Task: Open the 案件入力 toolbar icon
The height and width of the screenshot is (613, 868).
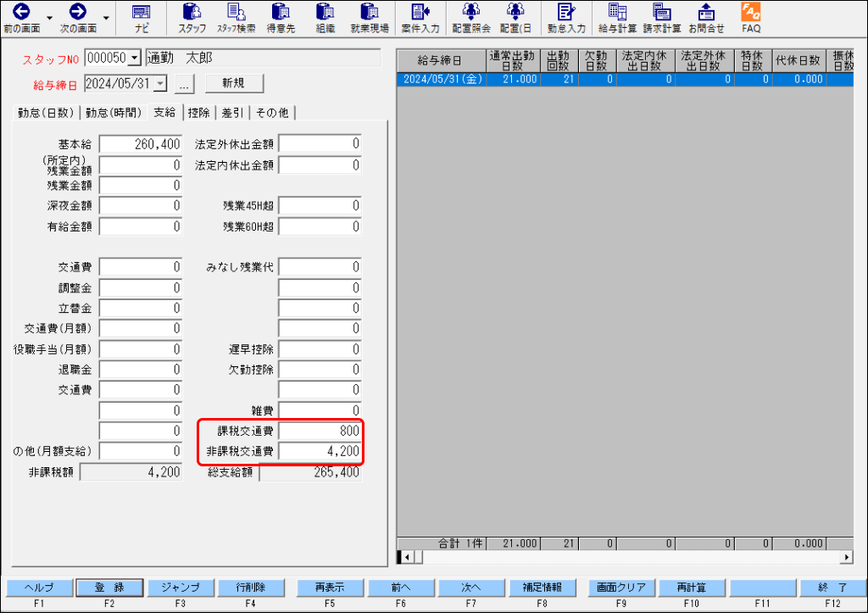Action: [420, 18]
